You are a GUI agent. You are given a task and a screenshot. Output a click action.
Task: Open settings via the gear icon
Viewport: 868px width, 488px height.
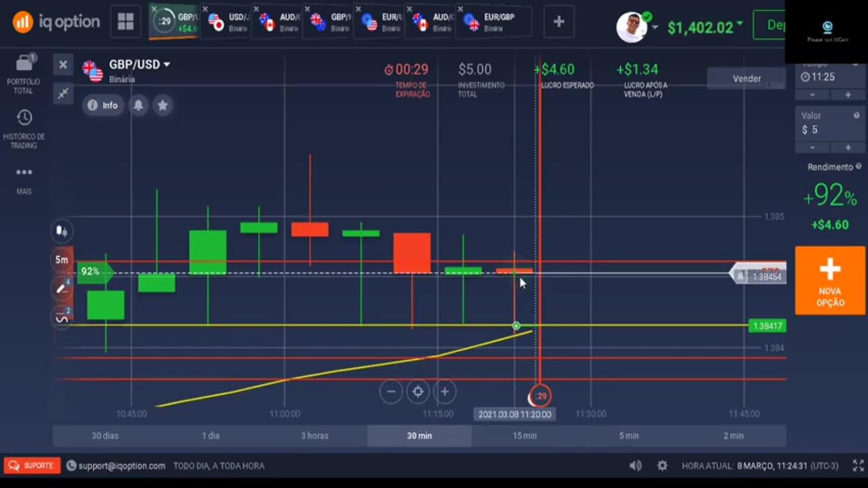coord(662,466)
